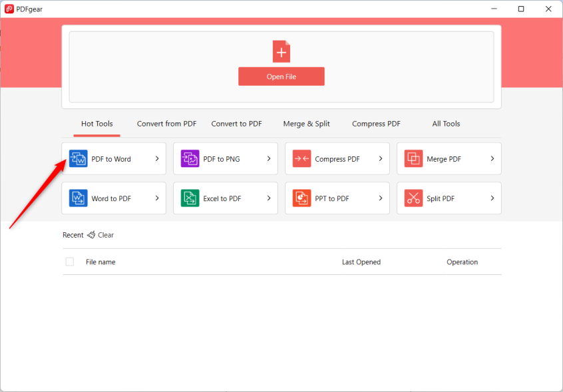Image resolution: width=563 pixels, height=392 pixels.
Task: Expand the Merge PDF chevron
Action: (x=492, y=158)
